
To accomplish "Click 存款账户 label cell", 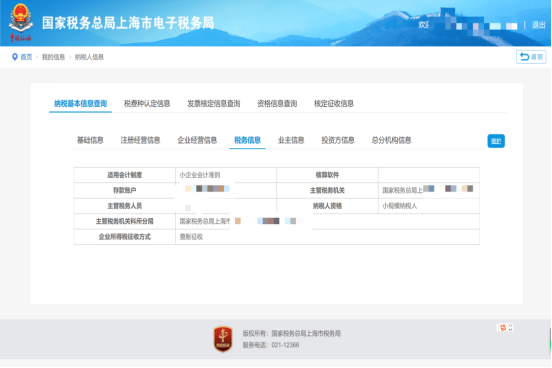I will click(x=125, y=190).
